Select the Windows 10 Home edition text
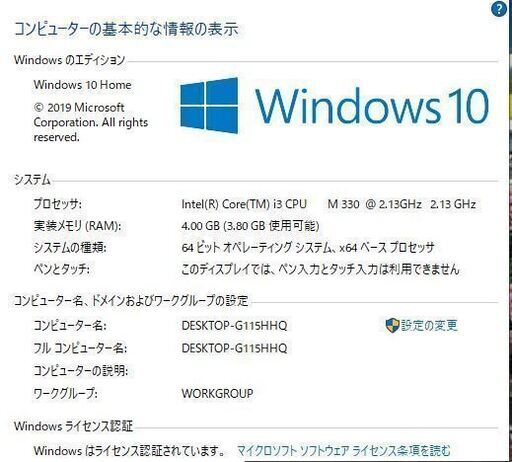The height and width of the screenshot is (462, 512). (x=82, y=85)
